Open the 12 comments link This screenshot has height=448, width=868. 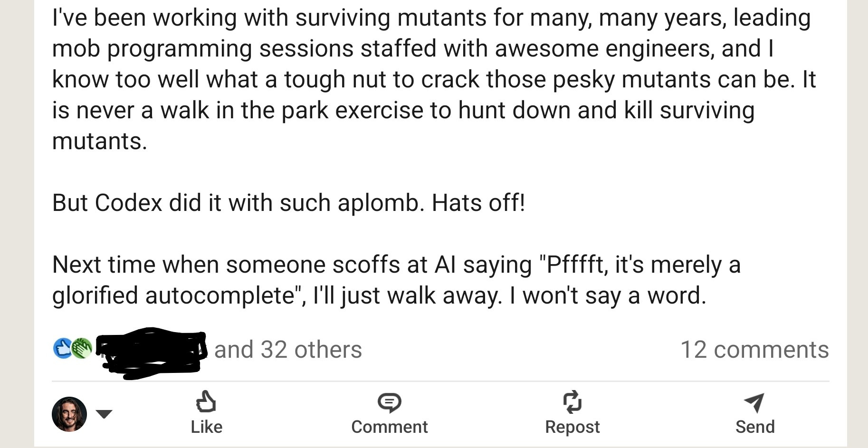tap(754, 350)
